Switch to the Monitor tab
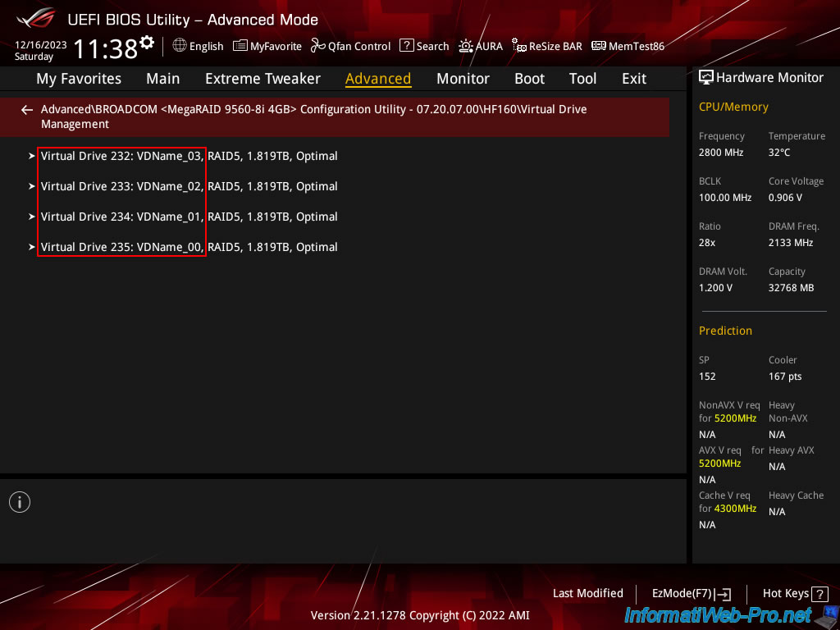Image resolution: width=840 pixels, height=630 pixels. 463,79
